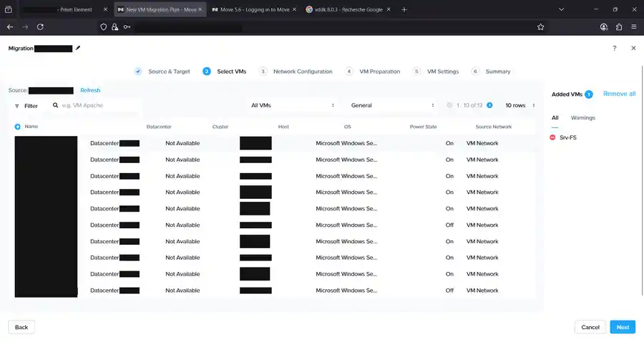Reload the page with browser refresh icon
The width and height of the screenshot is (644, 342).
pos(40,27)
